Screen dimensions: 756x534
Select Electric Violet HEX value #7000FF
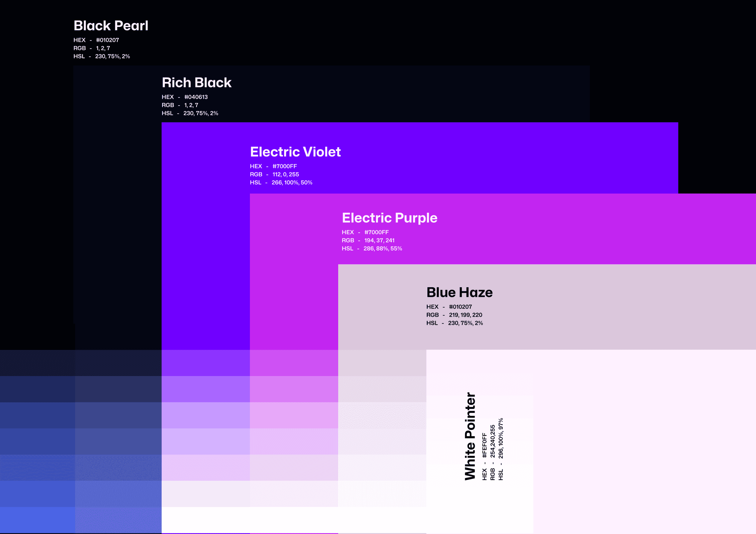click(x=285, y=166)
